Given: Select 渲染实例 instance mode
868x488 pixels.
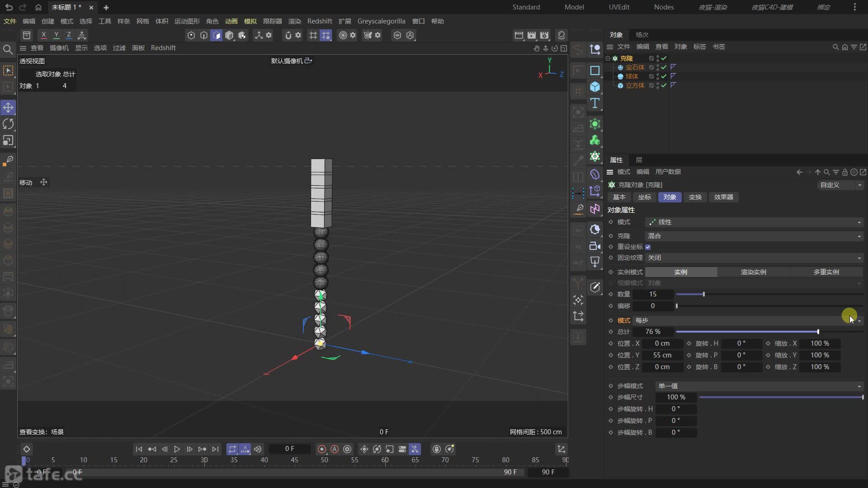Looking at the screenshot, I should pyautogui.click(x=754, y=272).
